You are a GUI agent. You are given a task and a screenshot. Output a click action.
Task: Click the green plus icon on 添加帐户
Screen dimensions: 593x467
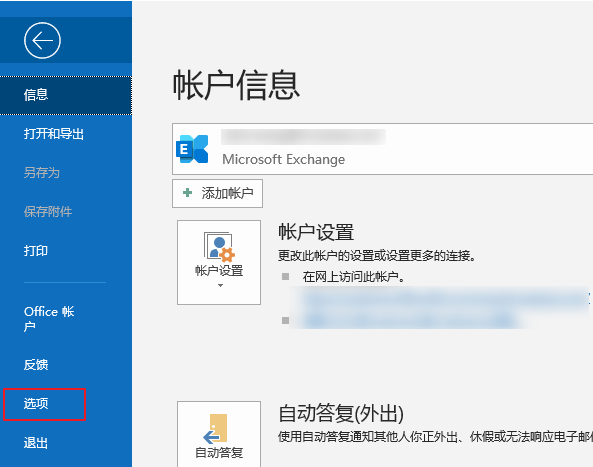(187, 193)
